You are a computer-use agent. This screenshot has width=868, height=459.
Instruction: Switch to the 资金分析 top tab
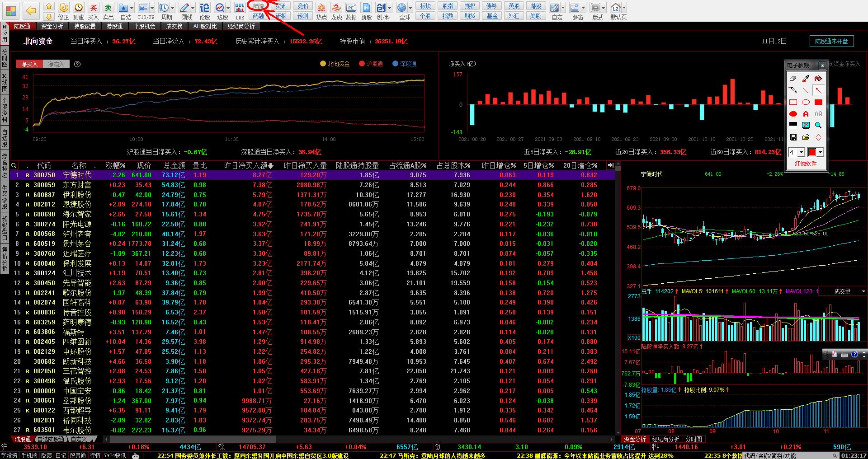coord(52,27)
